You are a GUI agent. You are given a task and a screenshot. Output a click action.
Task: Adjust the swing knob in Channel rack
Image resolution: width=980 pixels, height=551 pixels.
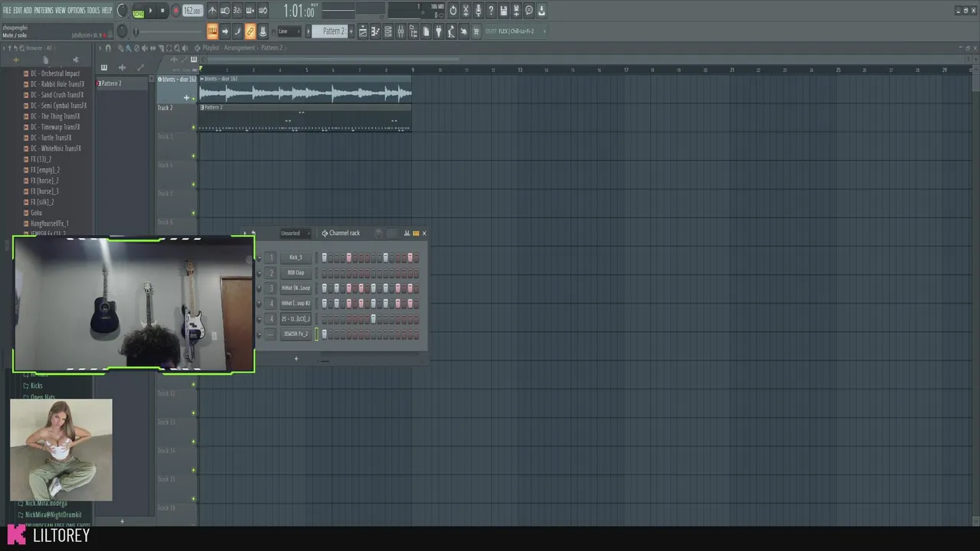click(378, 233)
